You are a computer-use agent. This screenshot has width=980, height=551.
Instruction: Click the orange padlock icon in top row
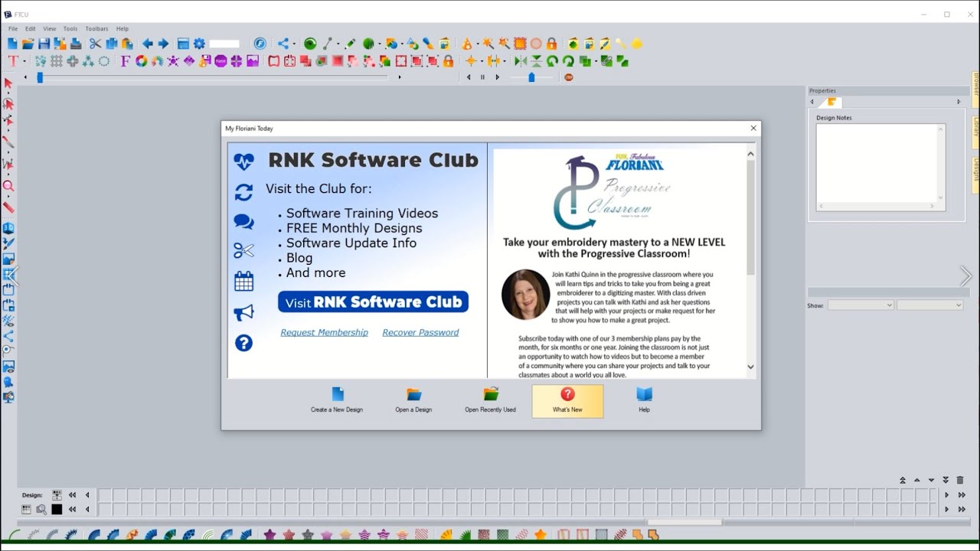coord(551,44)
